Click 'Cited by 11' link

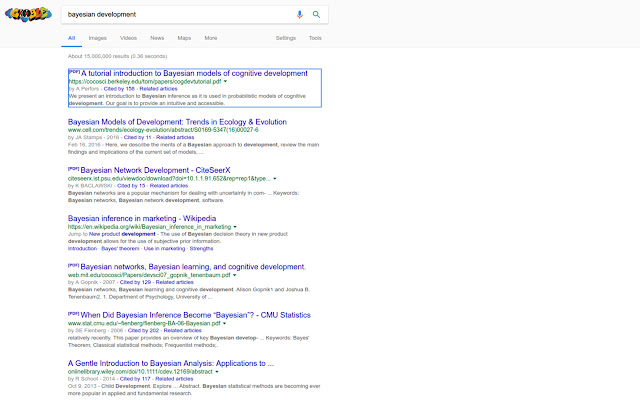coord(137,137)
